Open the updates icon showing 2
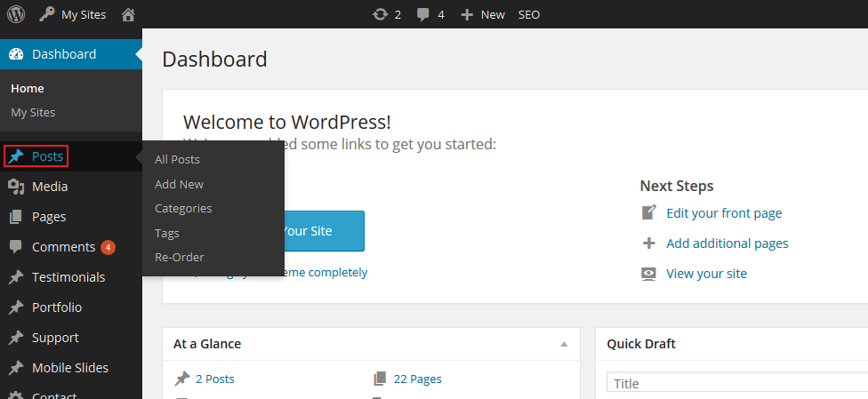The image size is (868, 399). pos(380,14)
